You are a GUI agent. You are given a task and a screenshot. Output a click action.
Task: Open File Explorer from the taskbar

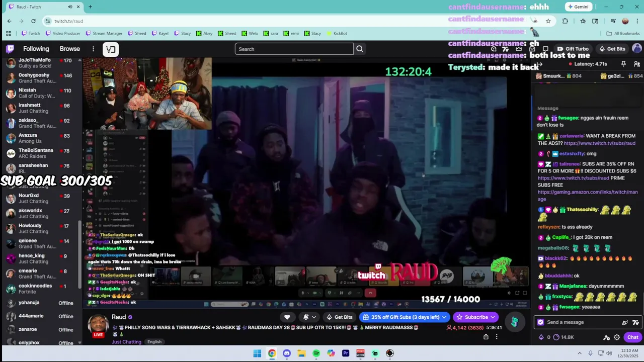tap(301, 353)
